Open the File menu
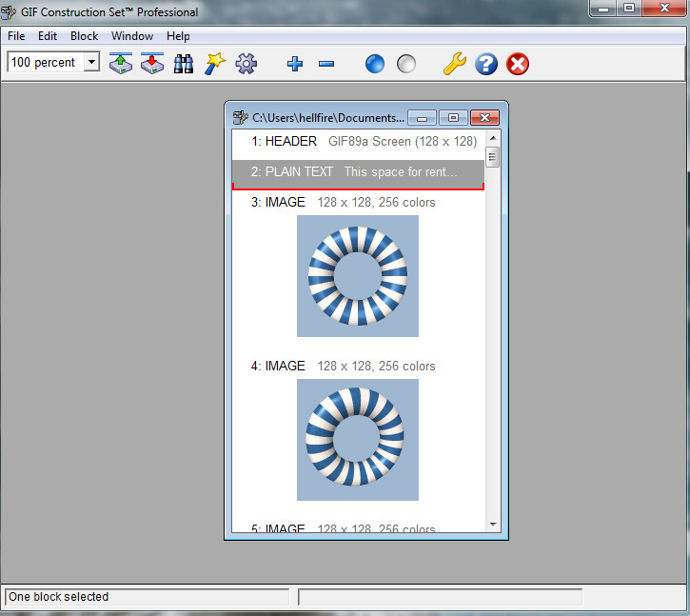The height and width of the screenshot is (616, 690). pyautogui.click(x=16, y=36)
